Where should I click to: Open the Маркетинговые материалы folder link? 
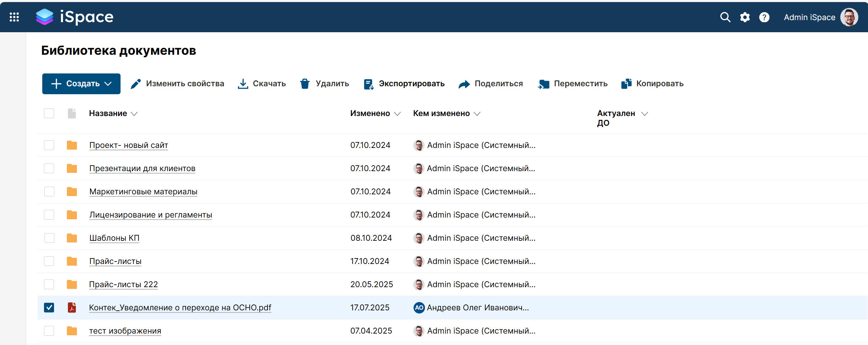(143, 192)
